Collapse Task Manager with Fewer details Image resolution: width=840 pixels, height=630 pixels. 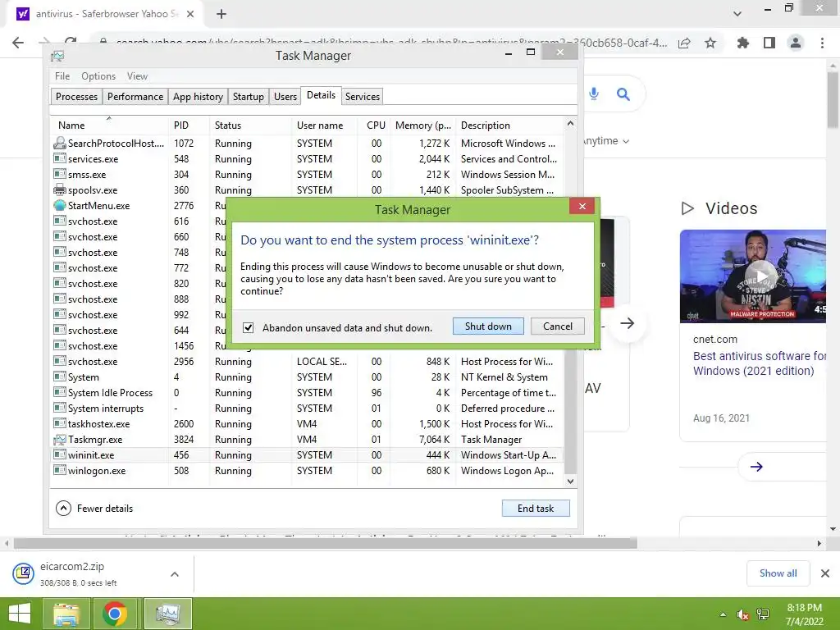[95, 509]
